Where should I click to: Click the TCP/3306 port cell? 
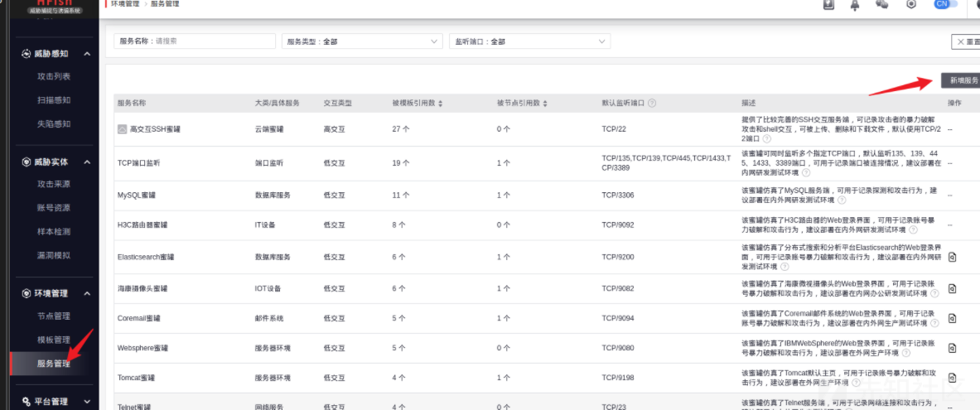tap(618, 195)
